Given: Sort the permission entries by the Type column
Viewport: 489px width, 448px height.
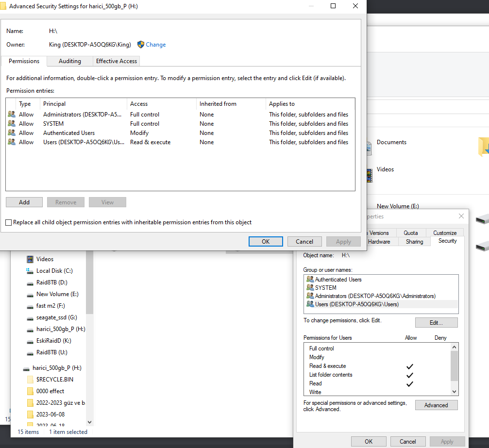Looking at the screenshot, I should 28,104.
